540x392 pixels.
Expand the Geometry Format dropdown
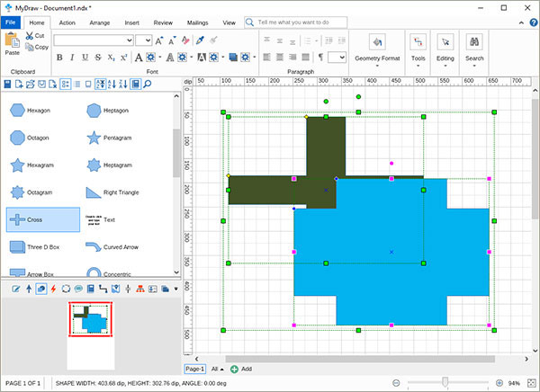pos(376,67)
